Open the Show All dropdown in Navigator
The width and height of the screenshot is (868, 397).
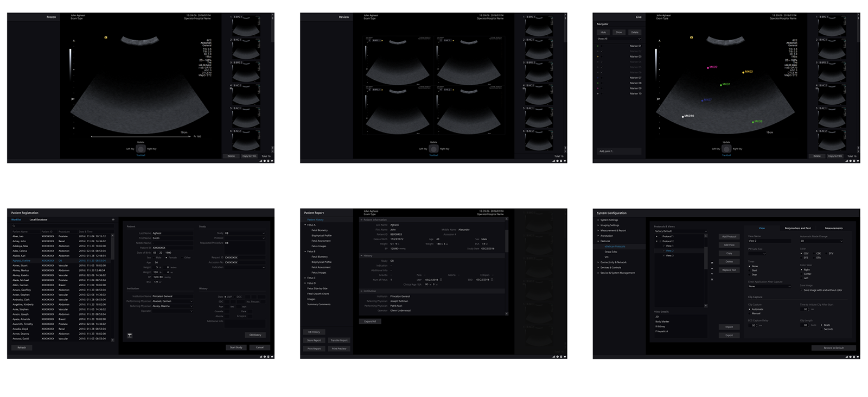618,39
